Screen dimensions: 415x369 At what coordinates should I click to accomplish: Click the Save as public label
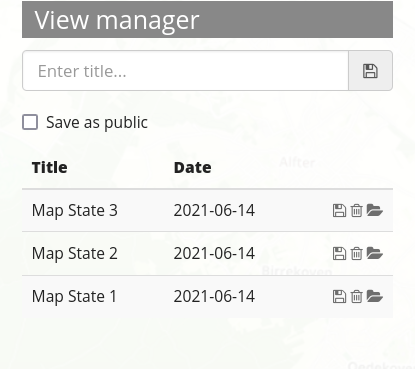97,123
